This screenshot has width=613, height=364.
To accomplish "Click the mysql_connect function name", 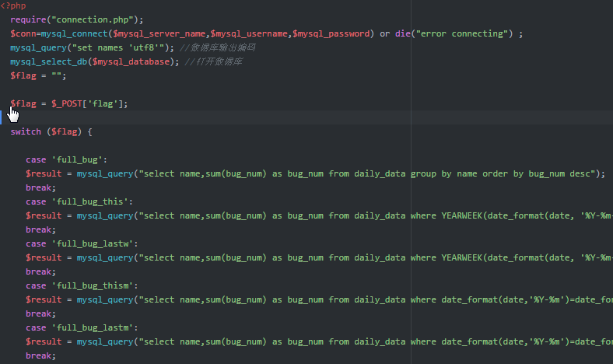I will coord(74,33).
